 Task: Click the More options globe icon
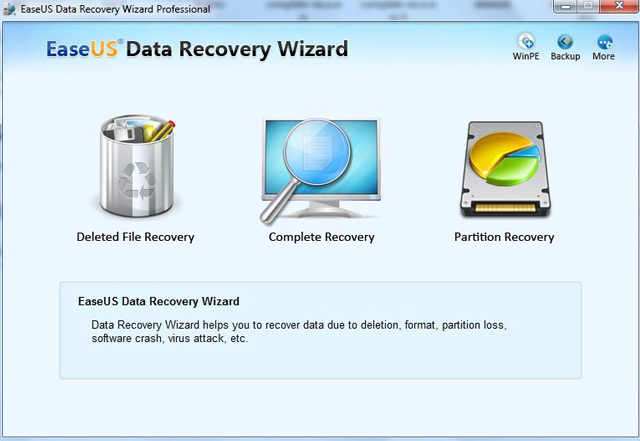[604, 42]
